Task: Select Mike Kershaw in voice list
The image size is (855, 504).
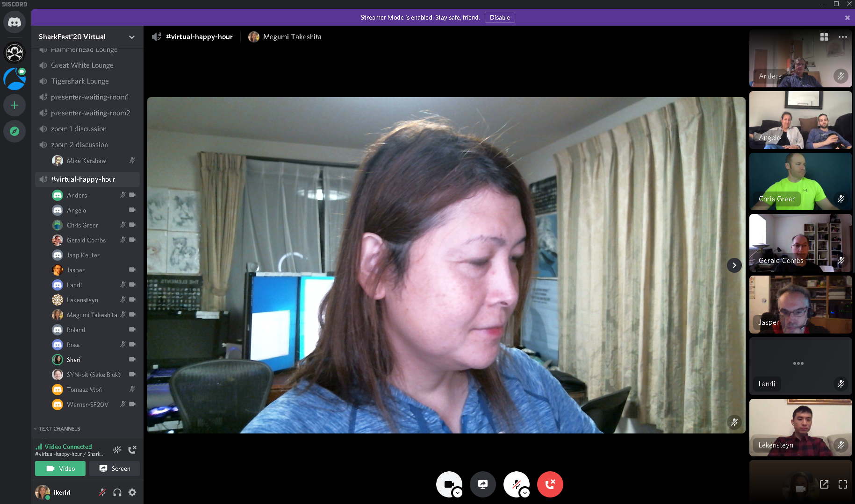Action: click(94, 161)
